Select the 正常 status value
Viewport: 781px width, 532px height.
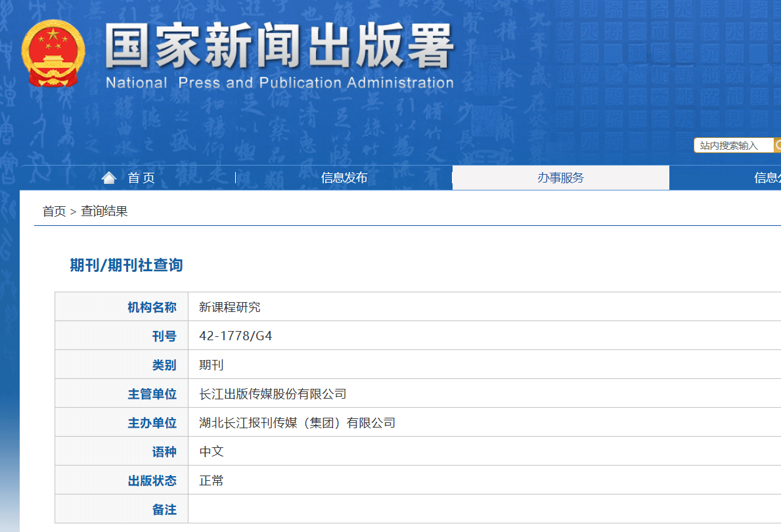[212, 481]
